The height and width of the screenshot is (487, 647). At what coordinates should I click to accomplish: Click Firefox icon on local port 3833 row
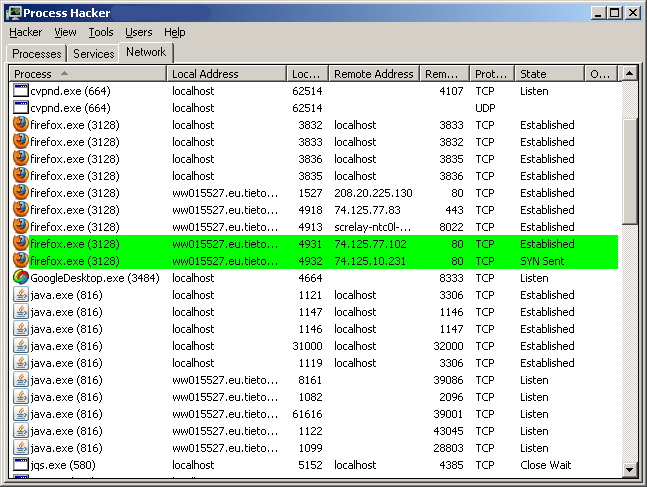click(x=21, y=141)
